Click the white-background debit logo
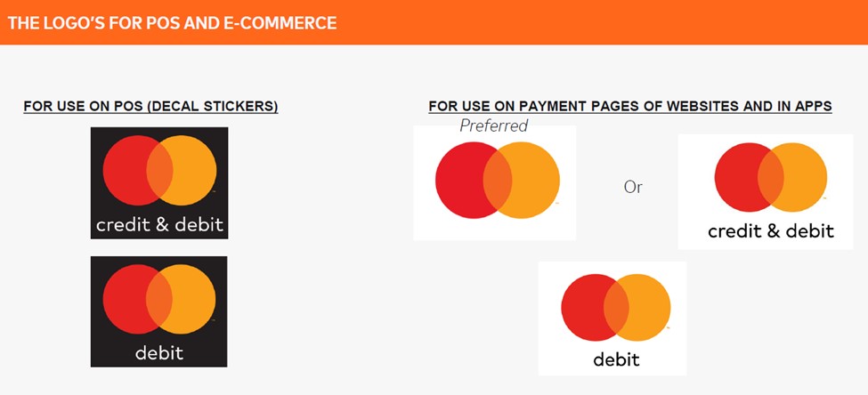Viewport: 868px width, 395px height. (x=612, y=318)
